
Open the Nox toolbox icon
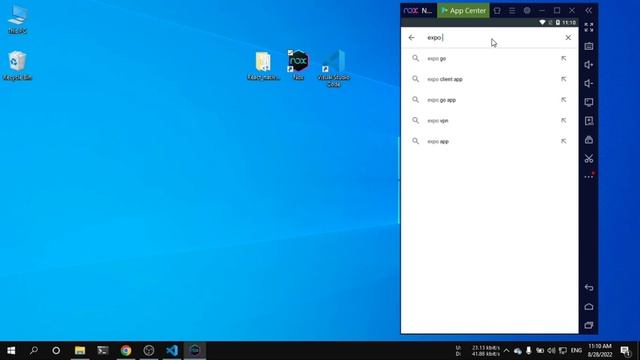tap(589, 140)
